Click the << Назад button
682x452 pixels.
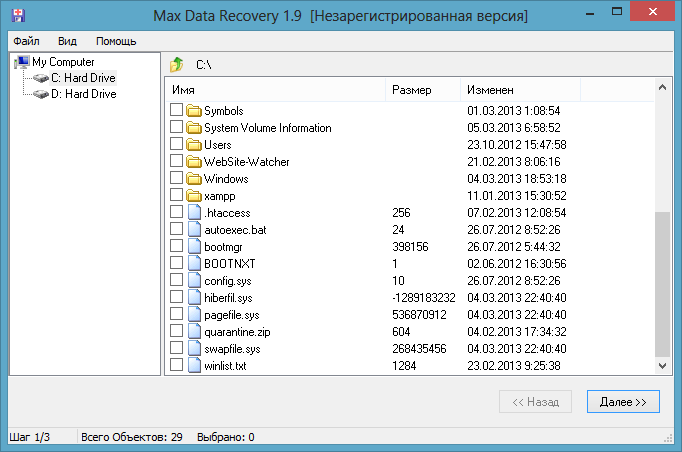tap(535, 402)
